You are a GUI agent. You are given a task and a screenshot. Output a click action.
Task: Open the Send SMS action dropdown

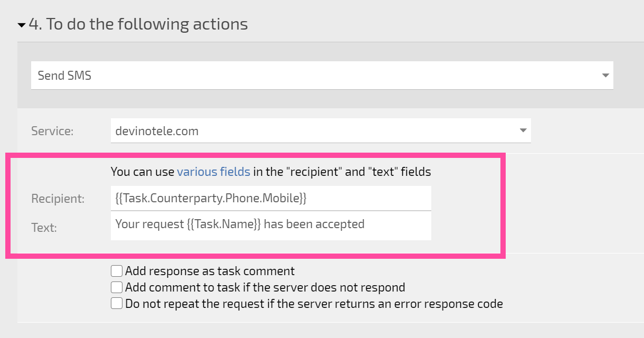pyautogui.click(x=322, y=76)
